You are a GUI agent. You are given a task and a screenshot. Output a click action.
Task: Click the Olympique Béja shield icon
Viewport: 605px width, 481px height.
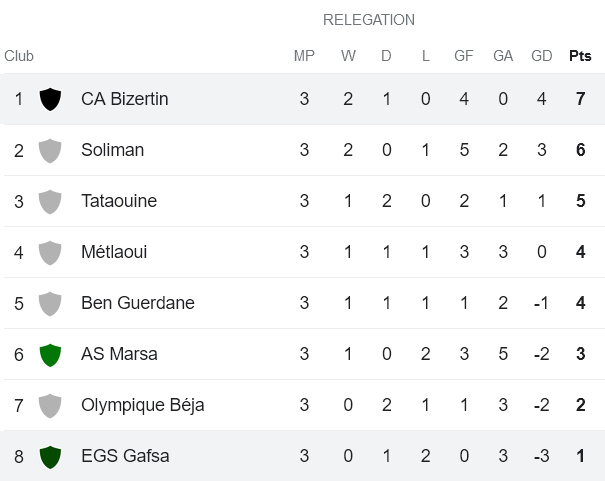tap(50, 405)
